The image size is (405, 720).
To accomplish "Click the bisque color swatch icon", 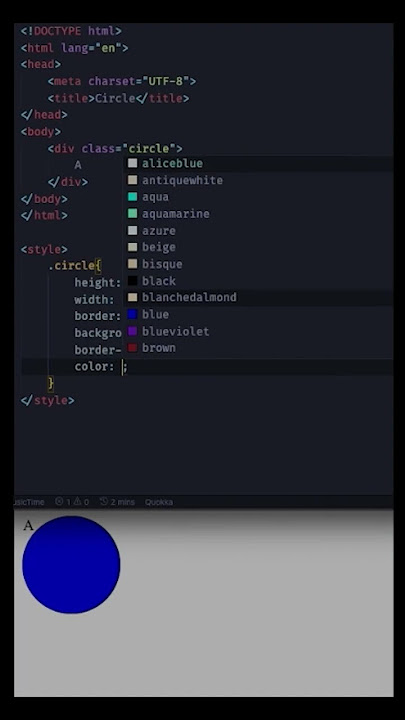I will pos(132,264).
